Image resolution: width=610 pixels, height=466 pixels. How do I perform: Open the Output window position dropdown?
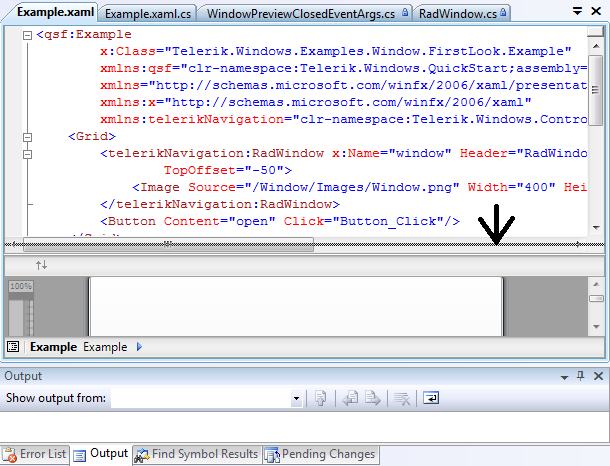564,377
